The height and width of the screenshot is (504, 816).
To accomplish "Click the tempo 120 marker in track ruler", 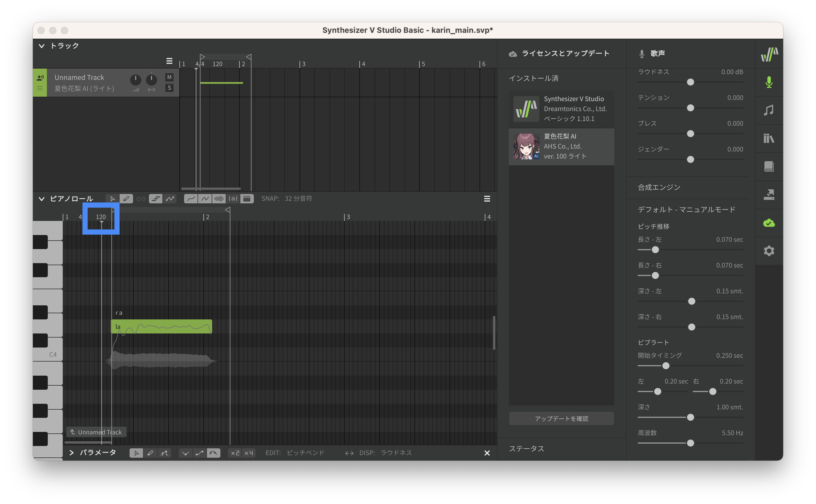I will click(217, 64).
